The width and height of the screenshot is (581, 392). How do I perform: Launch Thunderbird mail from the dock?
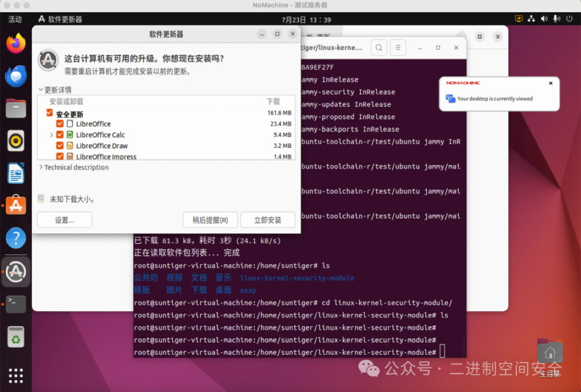pos(16,76)
